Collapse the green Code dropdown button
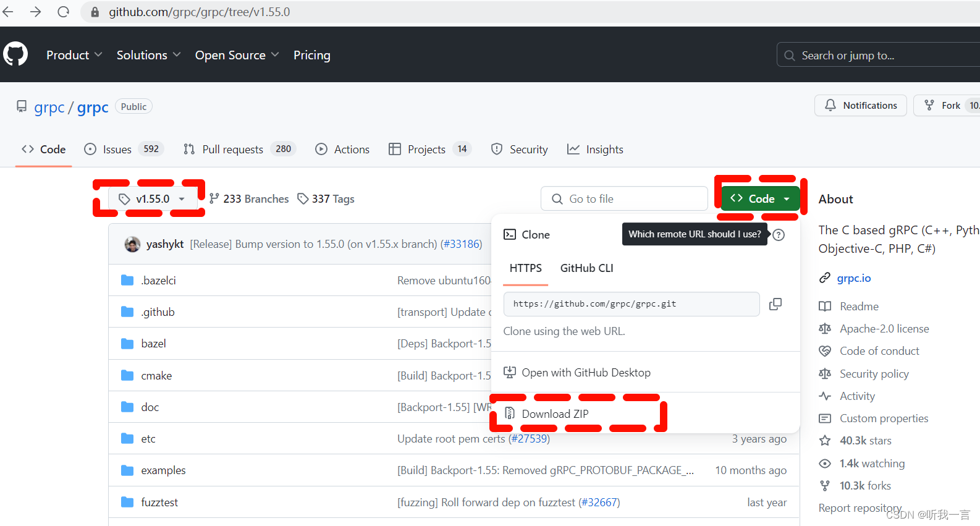This screenshot has width=980, height=526. coord(760,198)
